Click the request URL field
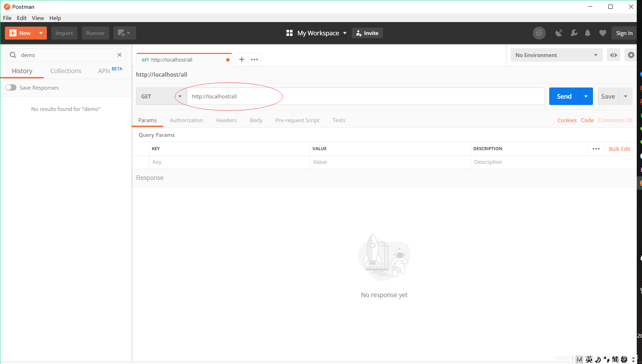Viewport: 642px width, 364px height. 366,96
